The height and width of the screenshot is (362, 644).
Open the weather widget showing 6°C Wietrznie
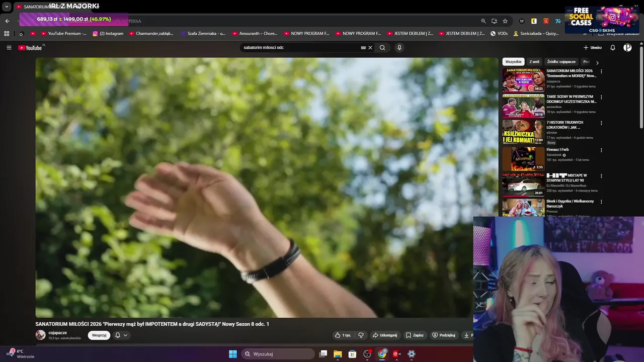20,354
